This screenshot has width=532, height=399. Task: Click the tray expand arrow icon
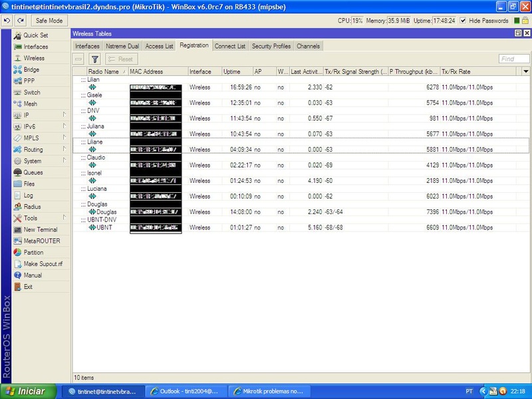[x=483, y=391]
